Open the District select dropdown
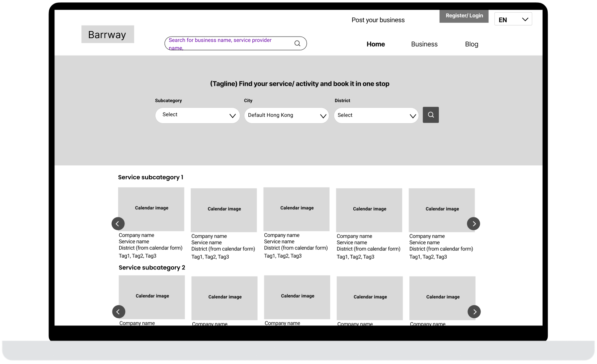Screen dimensions: 597x364 pyautogui.click(x=376, y=115)
